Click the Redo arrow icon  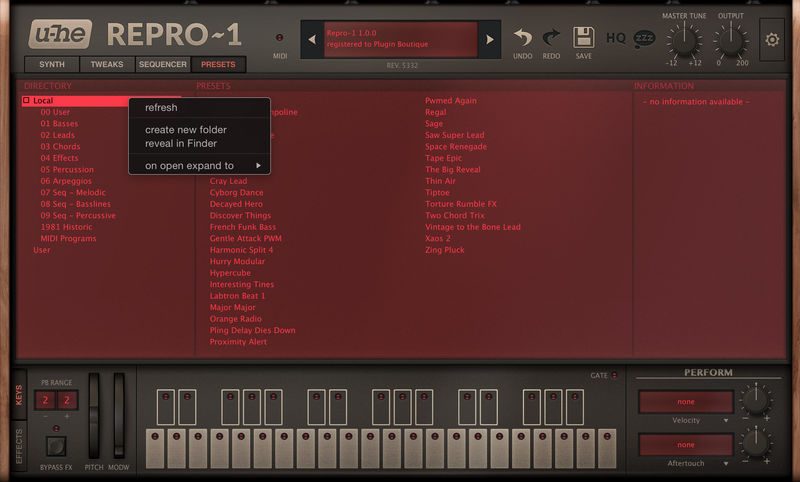551,38
